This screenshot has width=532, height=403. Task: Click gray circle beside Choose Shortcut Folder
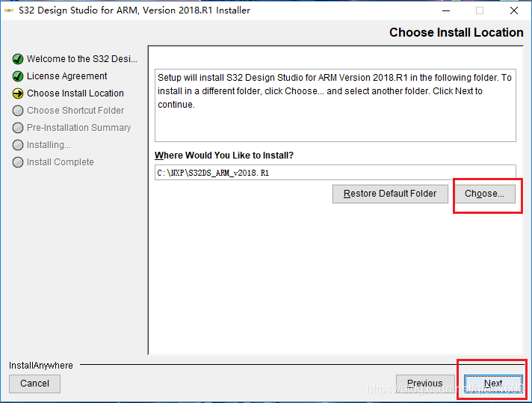tap(18, 111)
